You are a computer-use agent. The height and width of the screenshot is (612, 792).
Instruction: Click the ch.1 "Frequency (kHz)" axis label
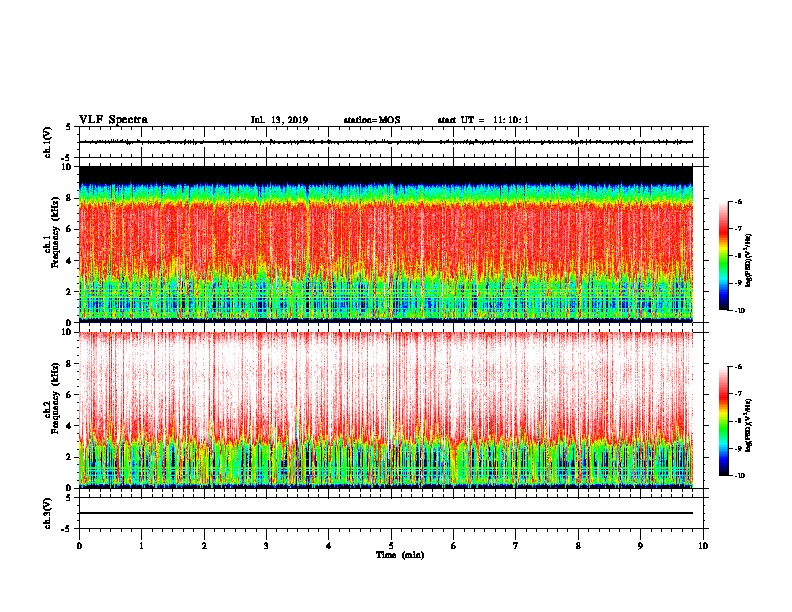tap(56, 232)
